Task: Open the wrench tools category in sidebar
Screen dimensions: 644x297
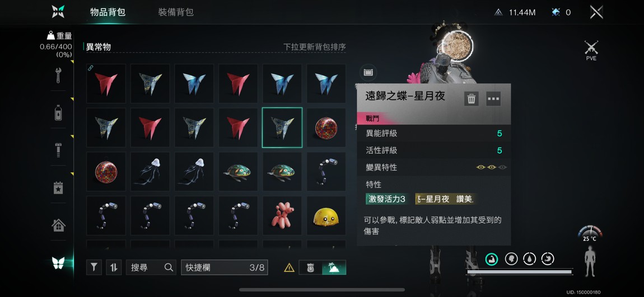Action: point(58,76)
